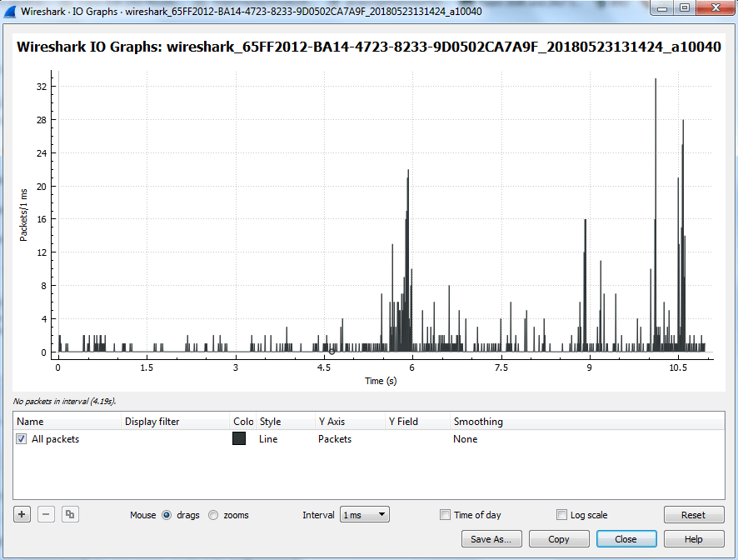The height and width of the screenshot is (560, 738).
Task: Click the Y Field cell of All packets
Action: point(417,439)
